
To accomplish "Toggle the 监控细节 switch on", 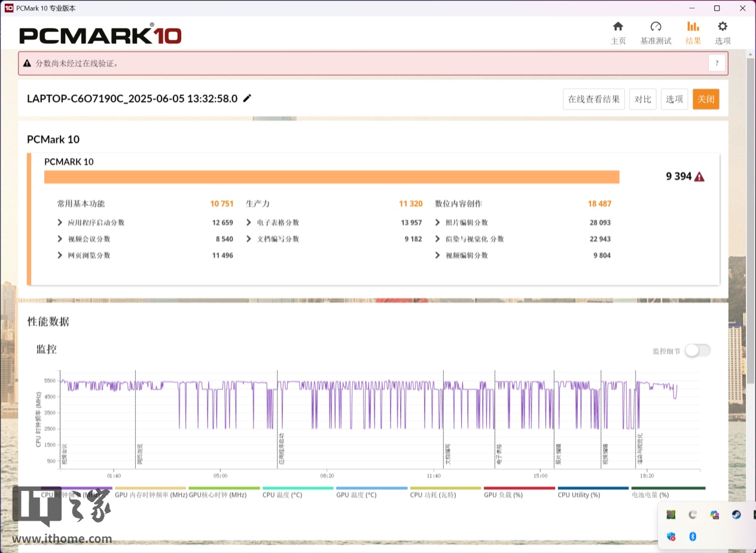I will [x=697, y=351].
